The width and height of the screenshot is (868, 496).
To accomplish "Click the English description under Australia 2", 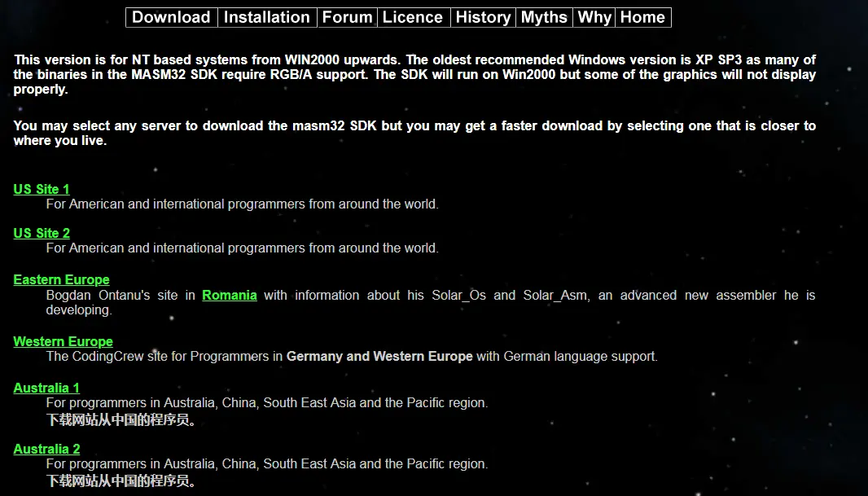I will tap(267, 464).
